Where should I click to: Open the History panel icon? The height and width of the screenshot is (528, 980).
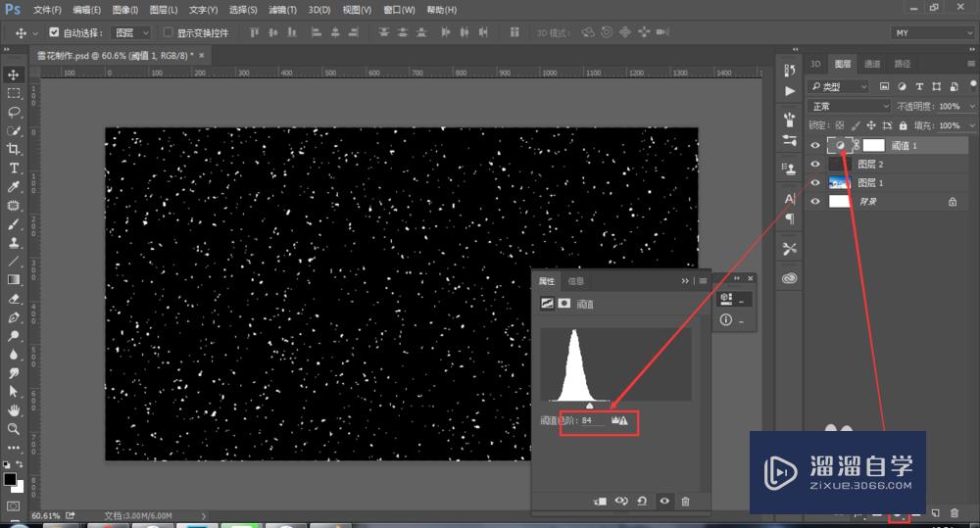tap(789, 71)
